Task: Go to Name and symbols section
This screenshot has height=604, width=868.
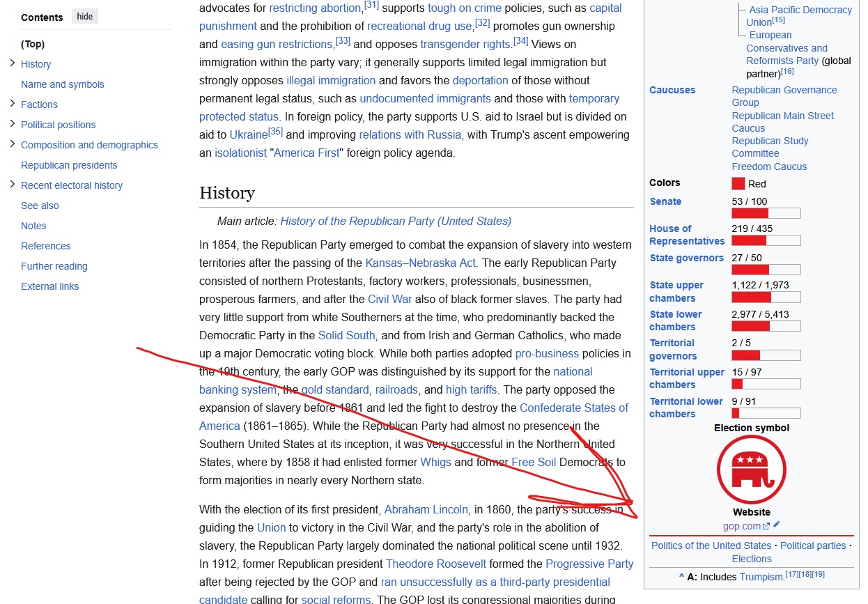Action: click(63, 84)
